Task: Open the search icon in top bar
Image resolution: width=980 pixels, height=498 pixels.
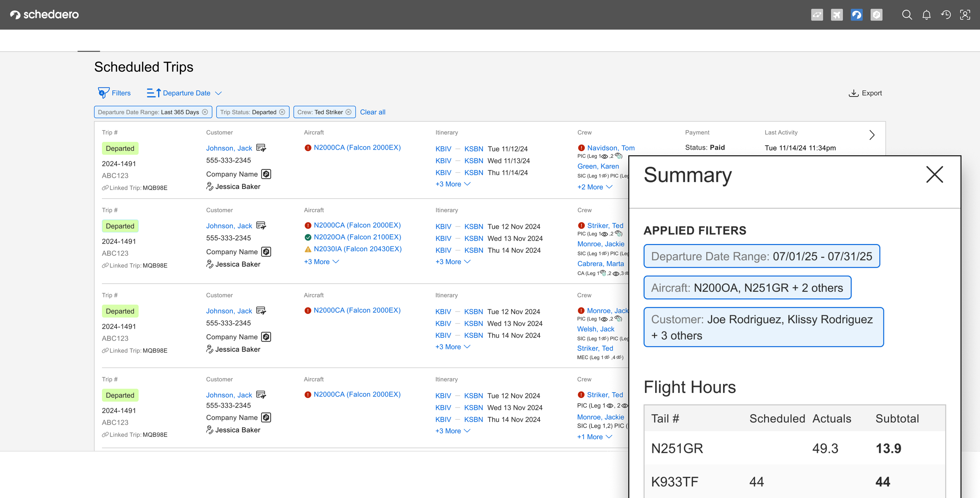Action: (x=907, y=15)
